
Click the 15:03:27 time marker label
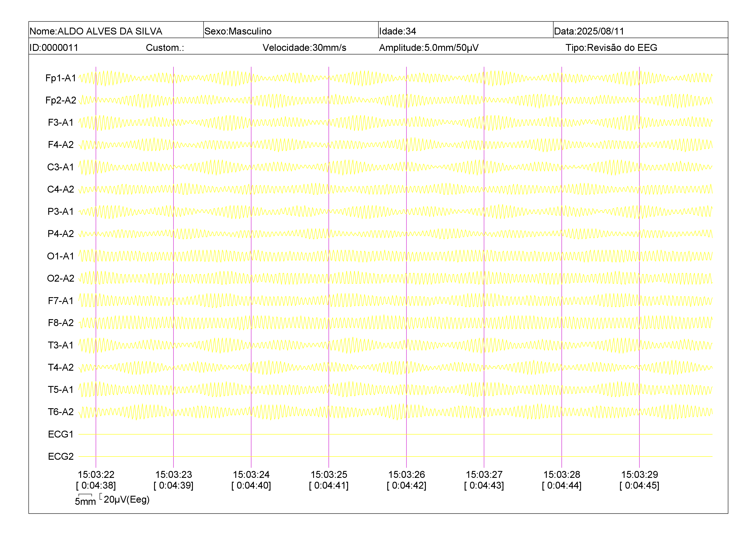484,475
